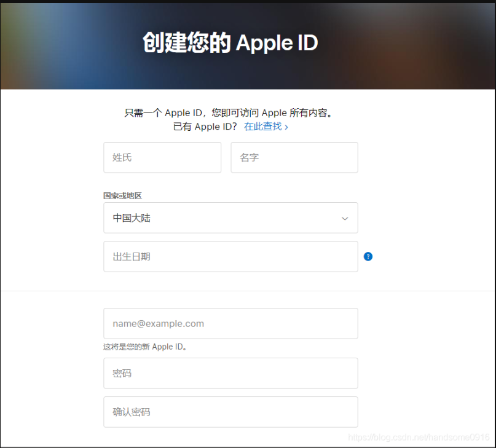496x448 pixels.
Task: Open the 在此查找 link
Action: (x=266, y=127)
